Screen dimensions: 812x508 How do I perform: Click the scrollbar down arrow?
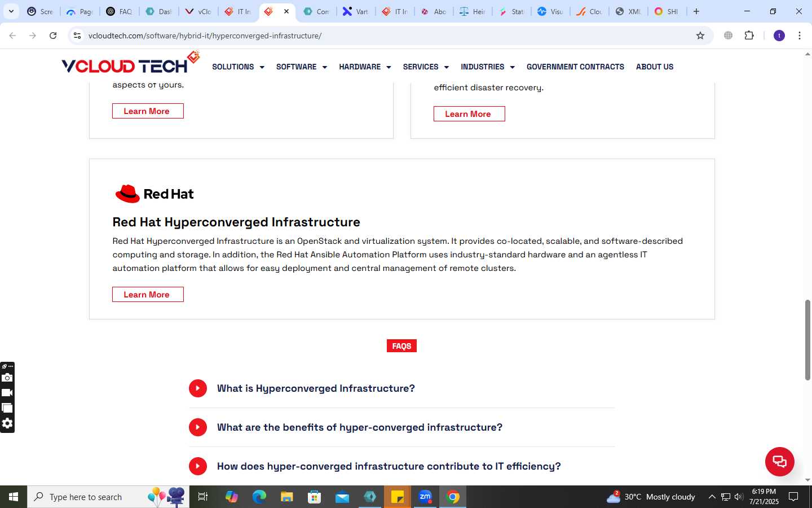point(807,480)
